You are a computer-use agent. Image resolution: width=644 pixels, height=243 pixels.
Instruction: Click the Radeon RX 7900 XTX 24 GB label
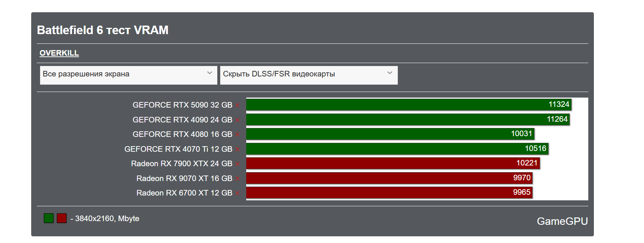click(x=182, y=164)
